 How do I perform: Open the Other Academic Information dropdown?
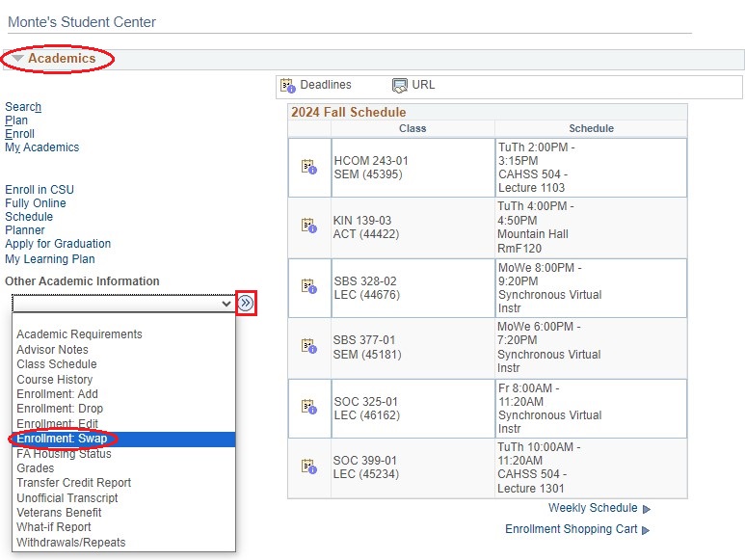(x=123, y=304)
